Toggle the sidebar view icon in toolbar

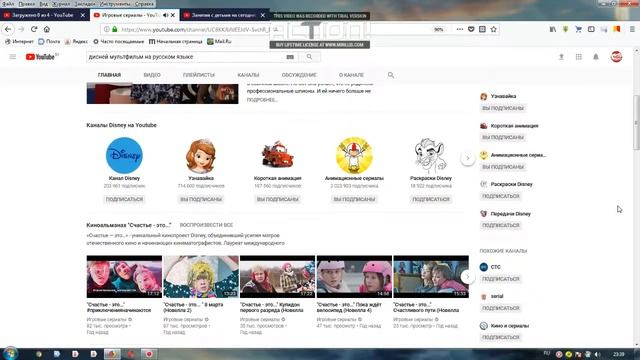[591, 29]
